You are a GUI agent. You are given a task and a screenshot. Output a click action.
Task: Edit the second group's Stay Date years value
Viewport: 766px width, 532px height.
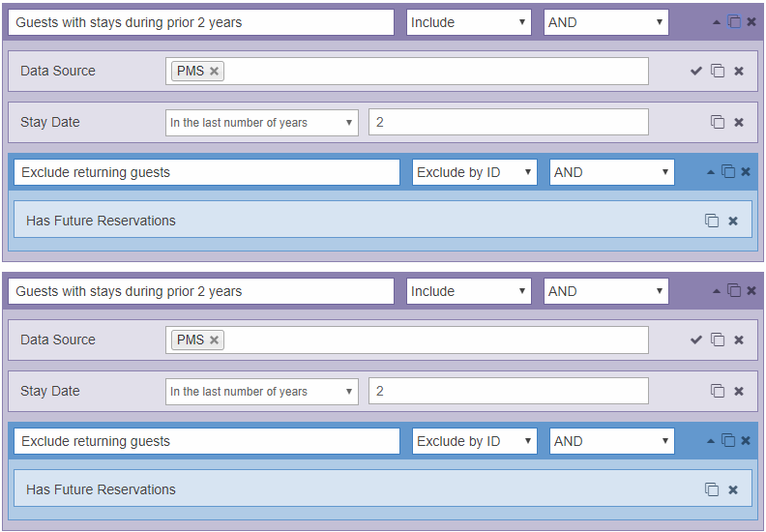pos(508,391)
